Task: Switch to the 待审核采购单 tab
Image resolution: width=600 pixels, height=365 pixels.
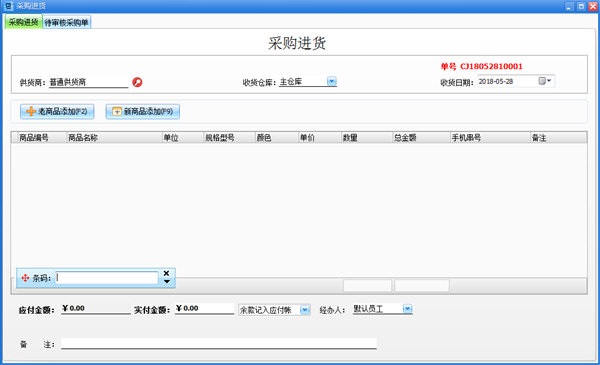Action: pos(66,23)
